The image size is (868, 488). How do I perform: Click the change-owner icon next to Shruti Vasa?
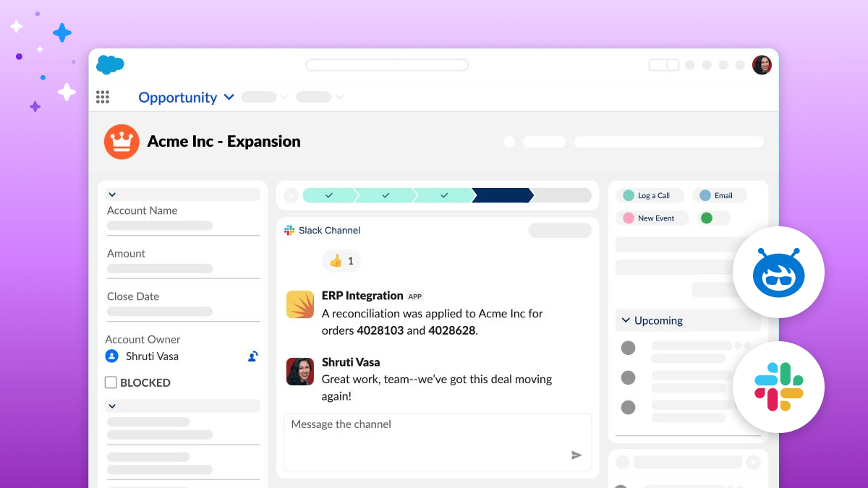252,356
